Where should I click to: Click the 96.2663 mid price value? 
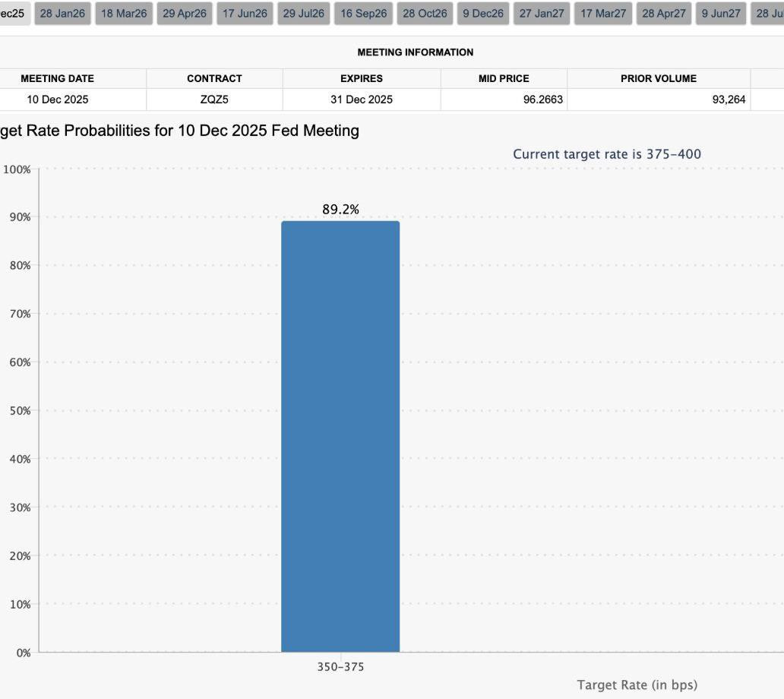coord(543,100)
